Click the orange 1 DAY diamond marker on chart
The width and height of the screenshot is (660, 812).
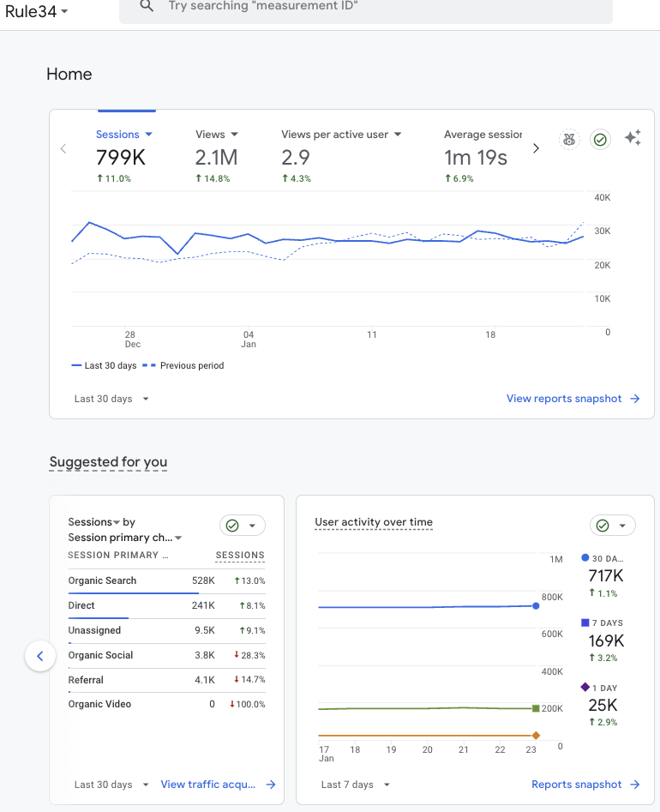(x=536, y=735)
